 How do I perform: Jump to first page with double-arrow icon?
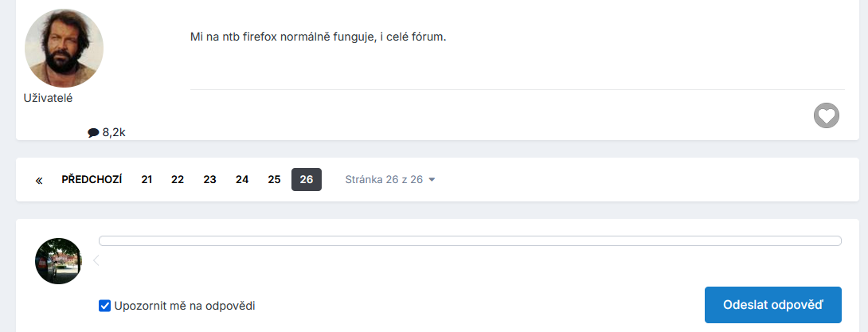[39, 180]
